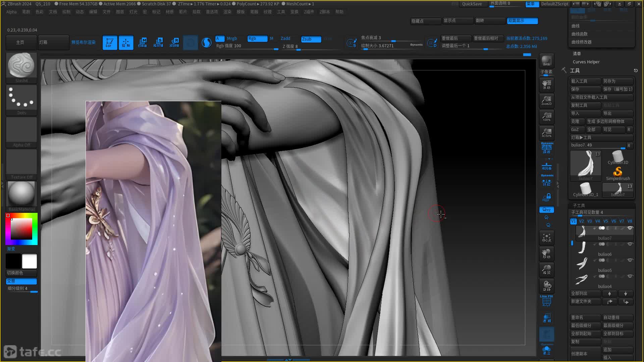
Task: Toggle buliao5 subtool eye visibility
Action: coord(630,260)
